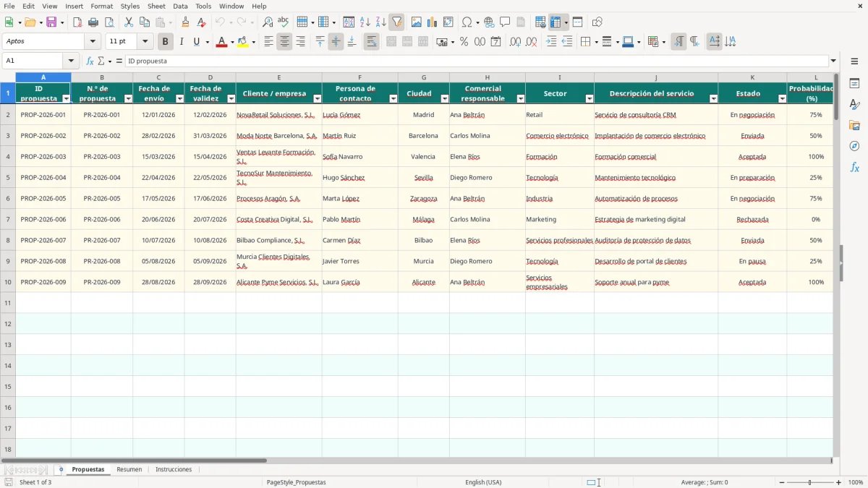Click the Clone Formatting paintbrush icon
Screen dimensions: 868x488
[x=186, y=22]
